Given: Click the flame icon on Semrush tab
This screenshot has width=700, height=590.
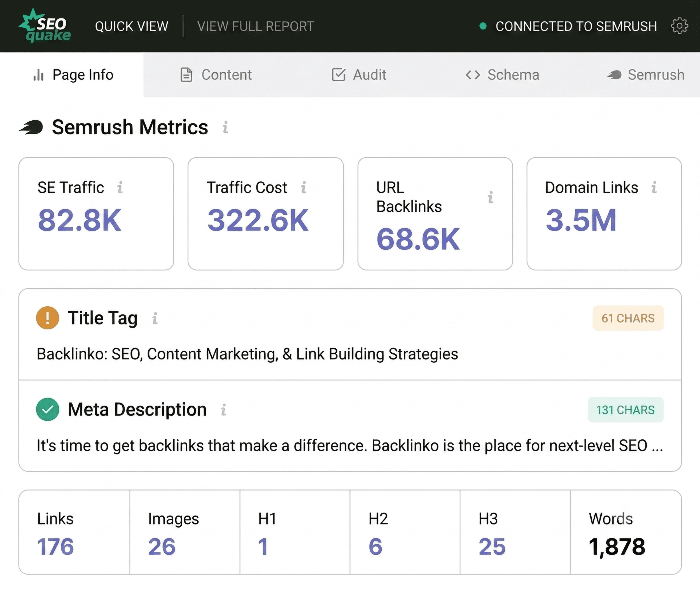Looking at the screenshot, I should [614, 75].
